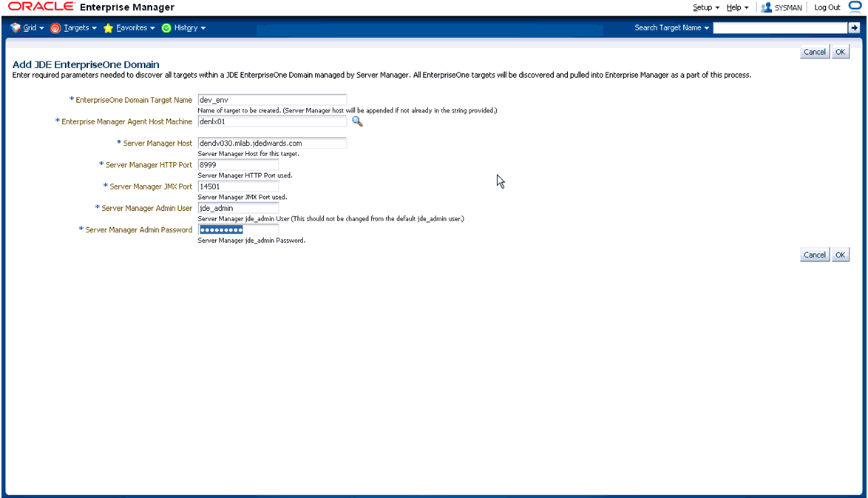Click the SYSMAN username text
868x498 pixels.
787,7
